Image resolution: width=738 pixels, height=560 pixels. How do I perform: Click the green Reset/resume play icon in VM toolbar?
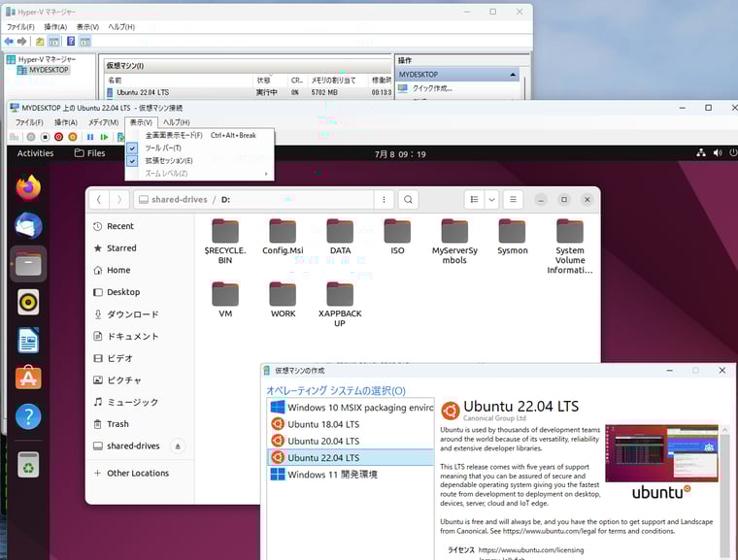point(104,137)
